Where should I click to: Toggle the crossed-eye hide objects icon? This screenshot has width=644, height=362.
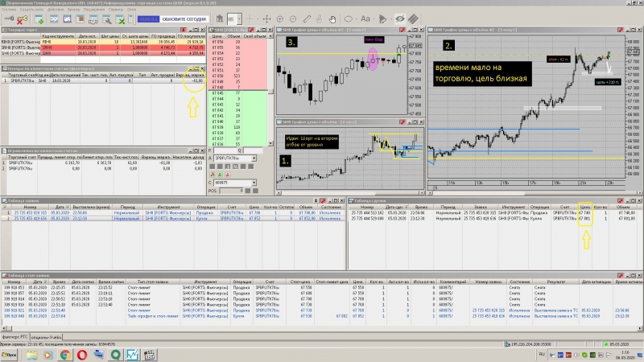coord(399,19)
